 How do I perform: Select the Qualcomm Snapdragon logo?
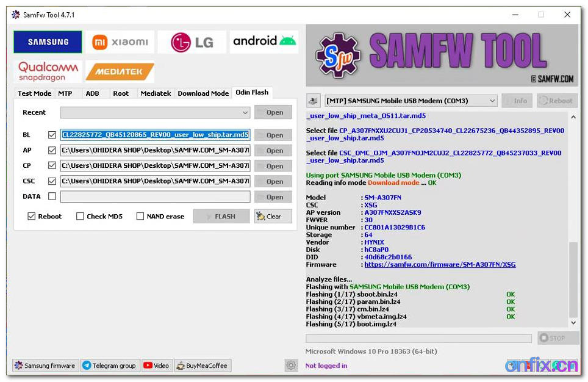tap(47, 70)
